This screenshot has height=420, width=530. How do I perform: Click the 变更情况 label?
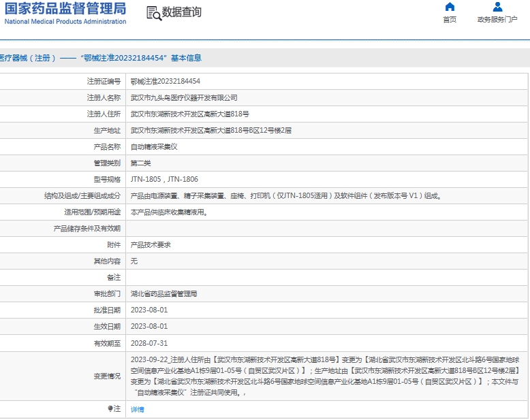pyautogui.click(x=107, y=376)
